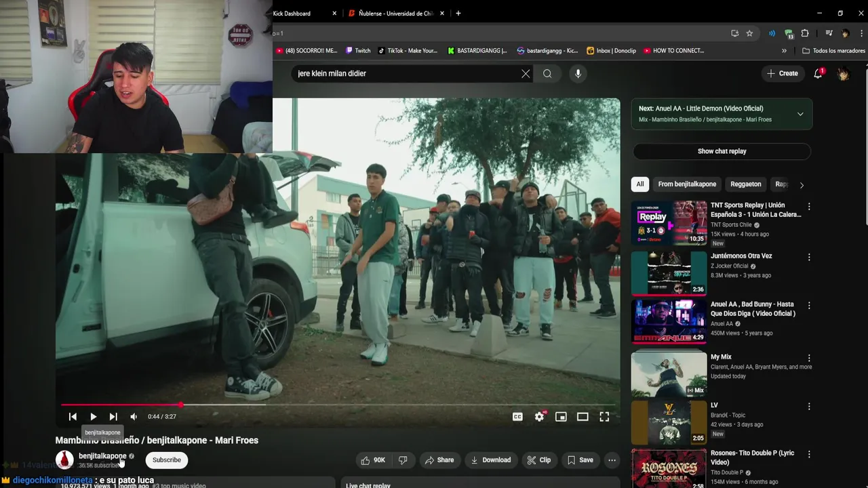Screen dimensions: 868x488
Task: Open options for TNT Sports Replay video
Action: (x=809, y=207)
